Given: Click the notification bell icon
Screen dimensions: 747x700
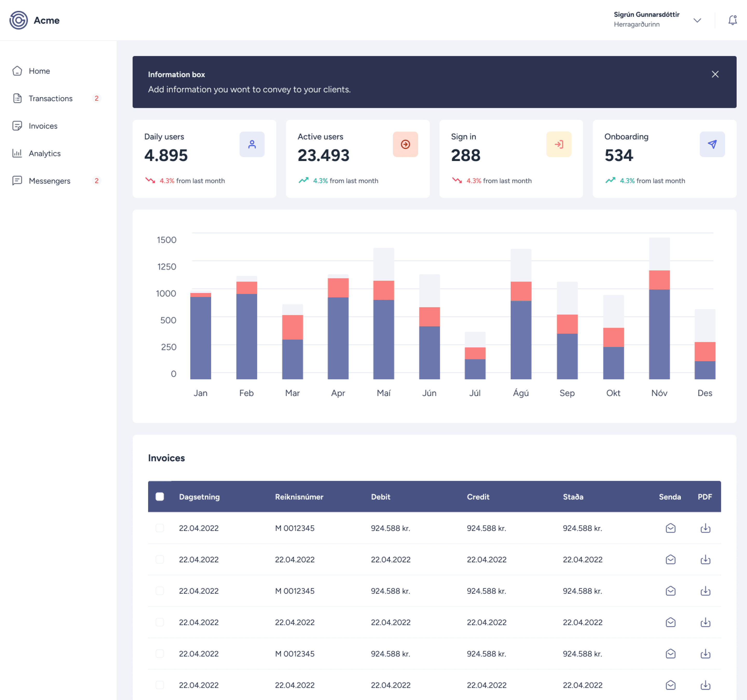Looking at the screenshot, I should click(732, 20).
